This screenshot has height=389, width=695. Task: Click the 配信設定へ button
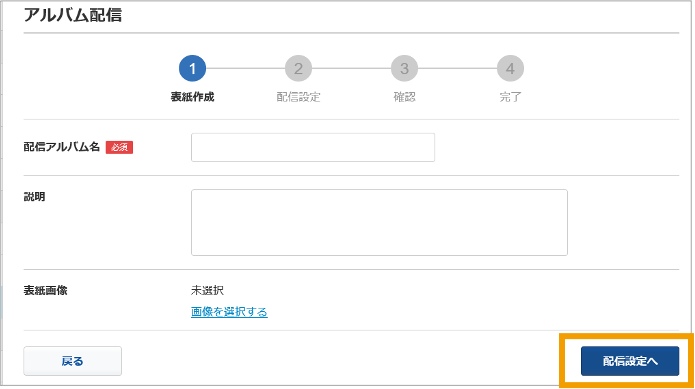pyautogui.click(x=630, y=361)
